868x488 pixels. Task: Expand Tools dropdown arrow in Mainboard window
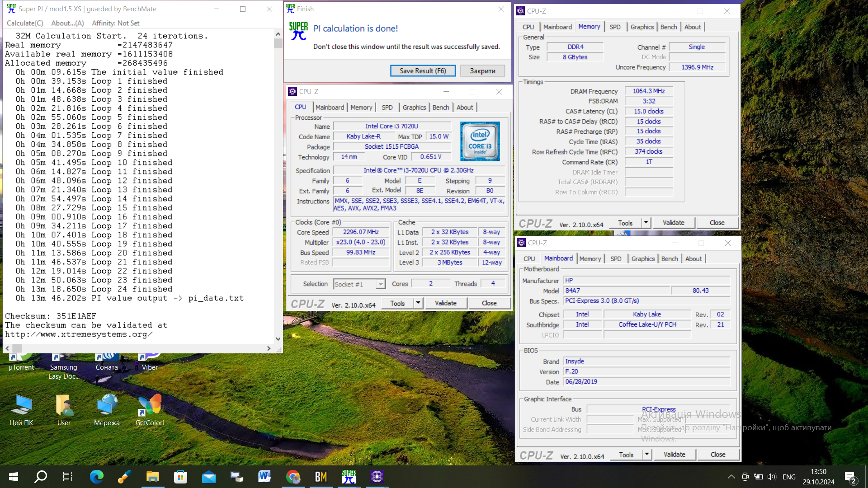(647, 455)
